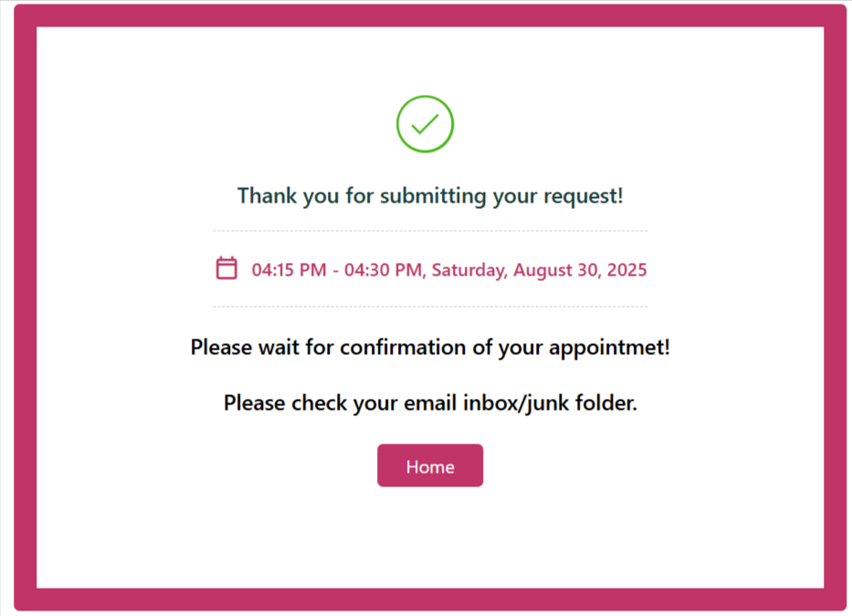
Task: Click the green checkmark success icon
Action: (425, 124)
